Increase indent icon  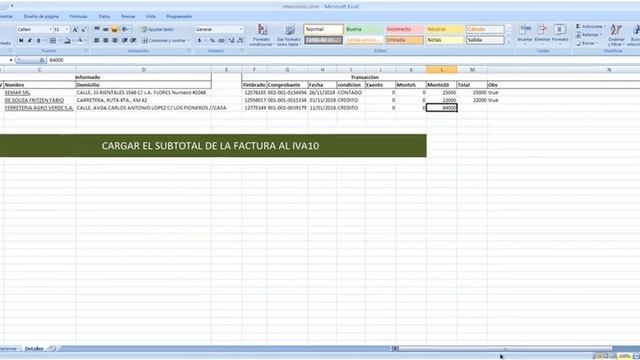click(133, 40)
